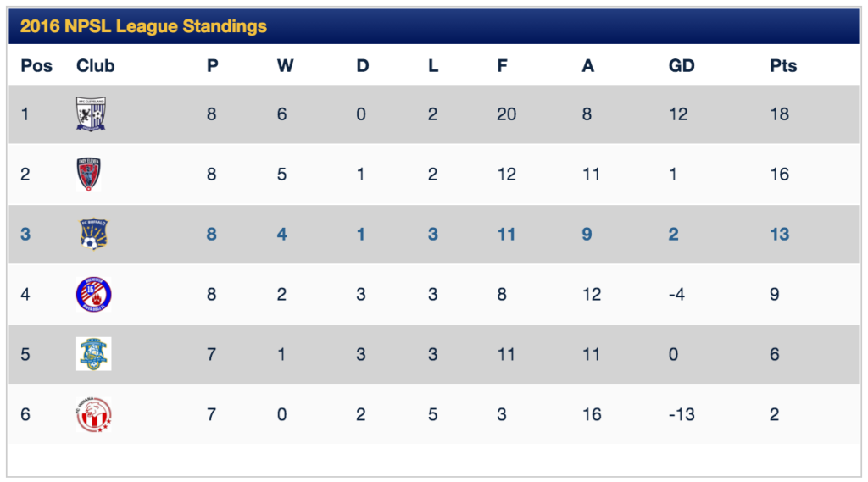Click the Rochester River Dogz logo

(x=93, y=294)
